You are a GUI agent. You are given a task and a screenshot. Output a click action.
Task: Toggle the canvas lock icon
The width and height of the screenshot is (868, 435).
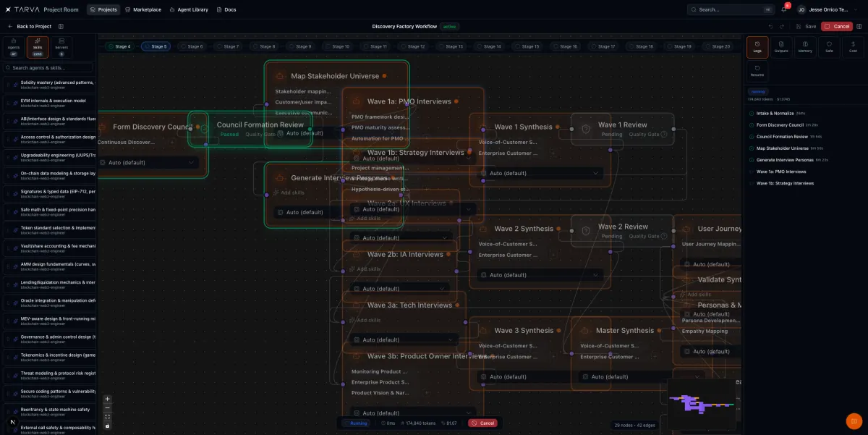[108, 426]
